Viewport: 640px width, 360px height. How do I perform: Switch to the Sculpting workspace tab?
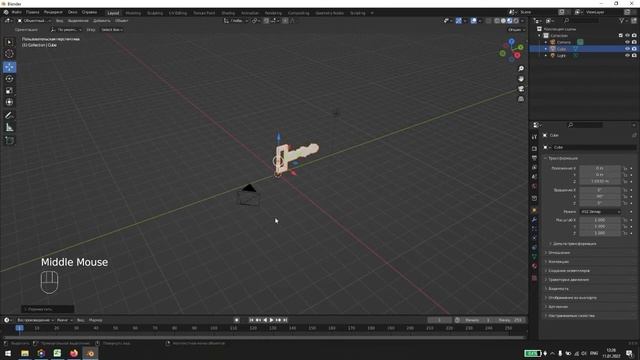[155, 13]
